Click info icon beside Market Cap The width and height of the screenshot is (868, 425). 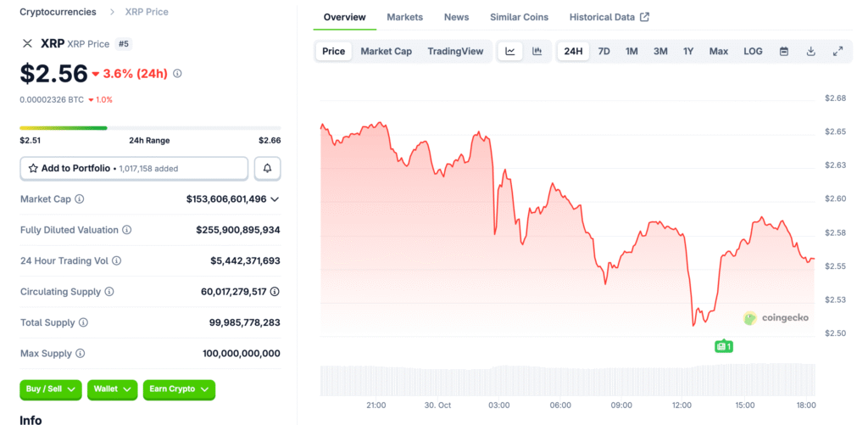coord(80,199)
